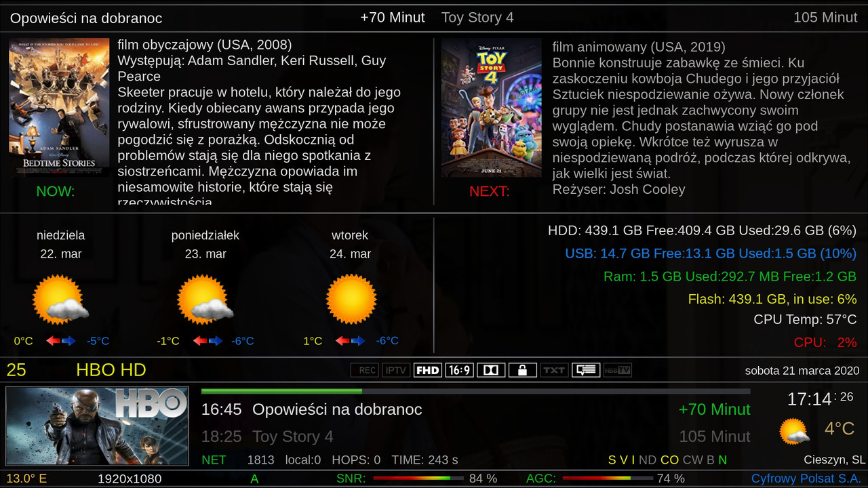Click the REC recording indicator icon
Screen dimensions: 868x488
point(365,370)
